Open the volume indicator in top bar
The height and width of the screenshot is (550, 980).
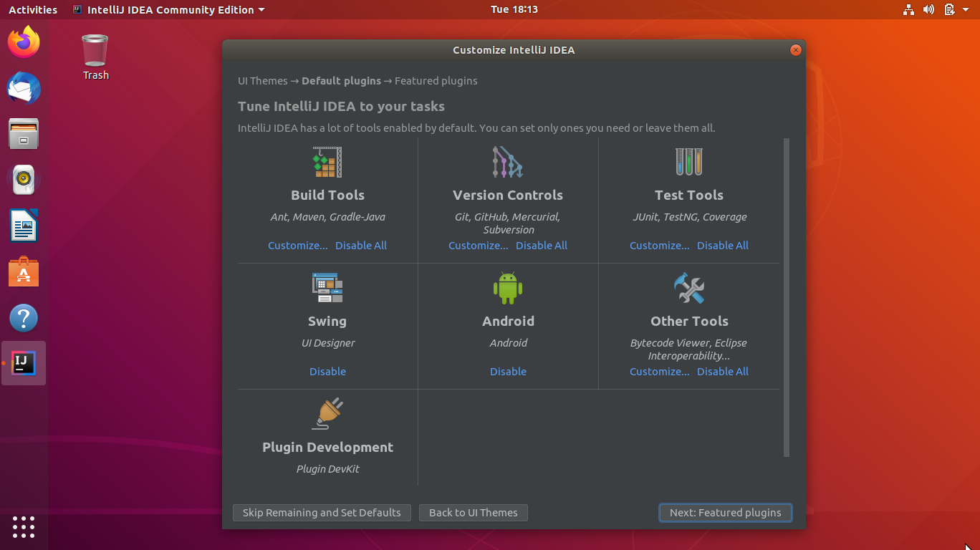(928, 9)
